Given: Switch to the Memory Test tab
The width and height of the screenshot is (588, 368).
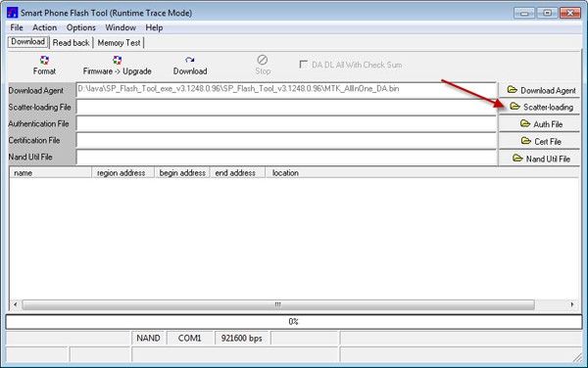Looking at the screenshot, I should pyautogui.click(x=119, y=43).
